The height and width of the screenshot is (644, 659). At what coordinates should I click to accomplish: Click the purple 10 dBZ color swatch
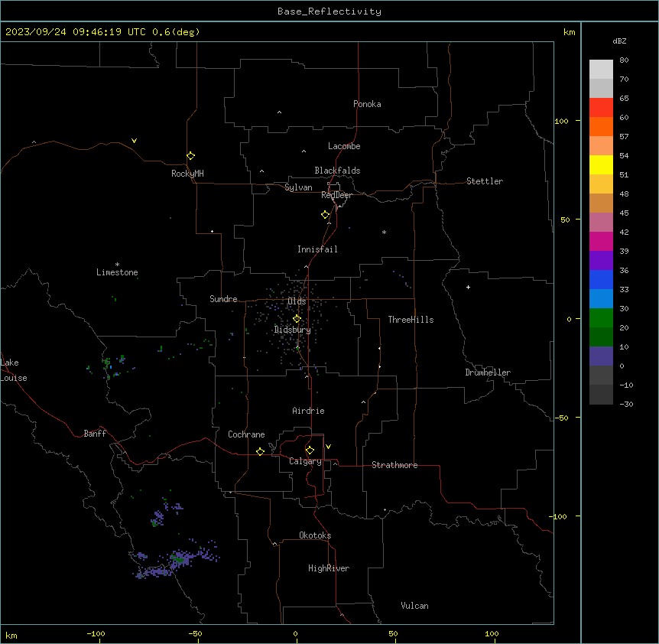[601, 356]
